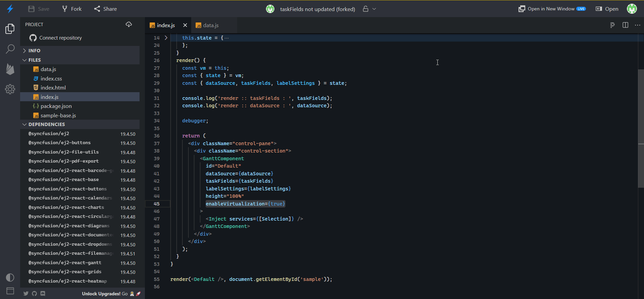Open index.html in file tree
Image resolution: width=644 pixels, height=299 pixels.
coord(80,88)
